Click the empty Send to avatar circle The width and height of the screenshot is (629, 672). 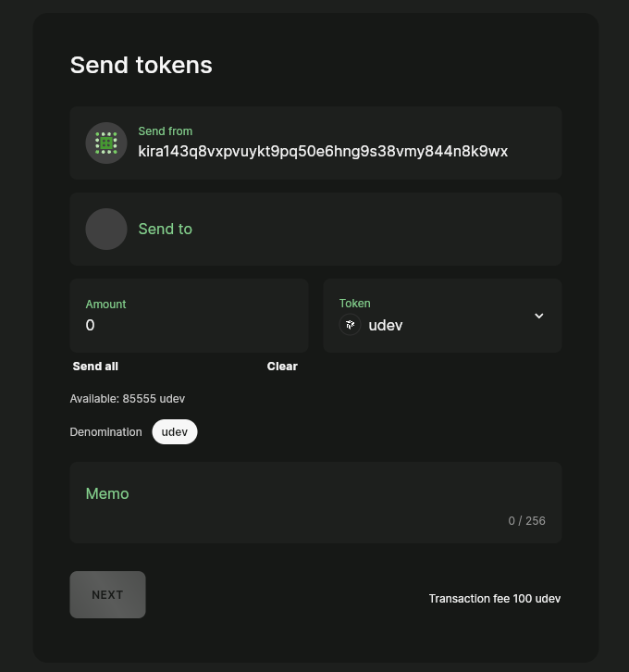coord(106,230)
